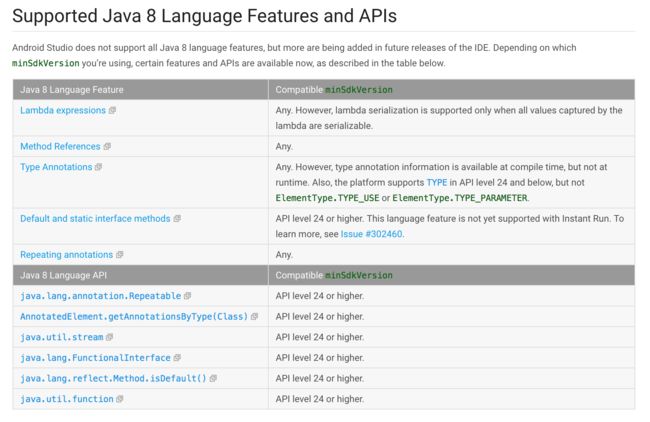Viewport: 650px width, 422px height.
Task: Open the Type Annotations link
Action: [56, 167]
